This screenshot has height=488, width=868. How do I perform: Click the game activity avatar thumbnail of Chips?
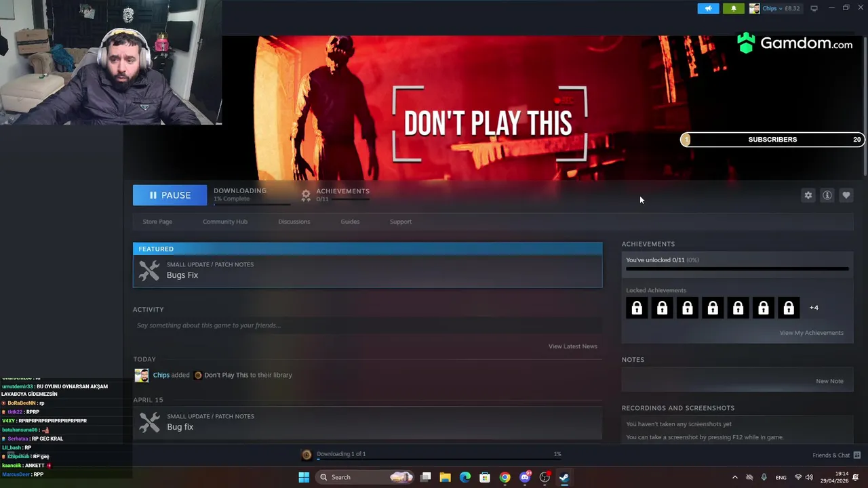click(141, 375)
